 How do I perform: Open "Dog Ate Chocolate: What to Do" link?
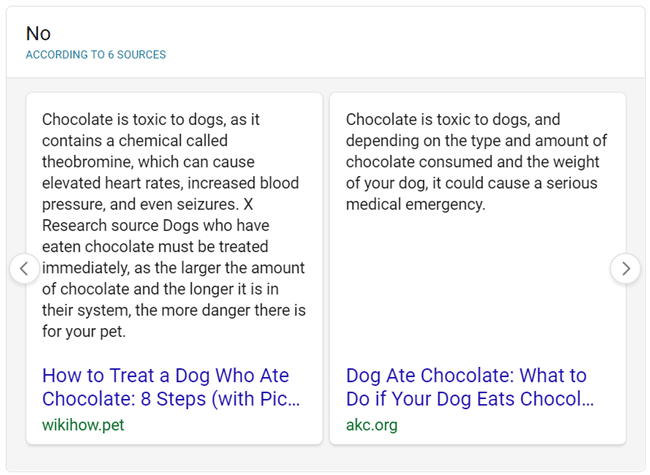click(470, 387)
